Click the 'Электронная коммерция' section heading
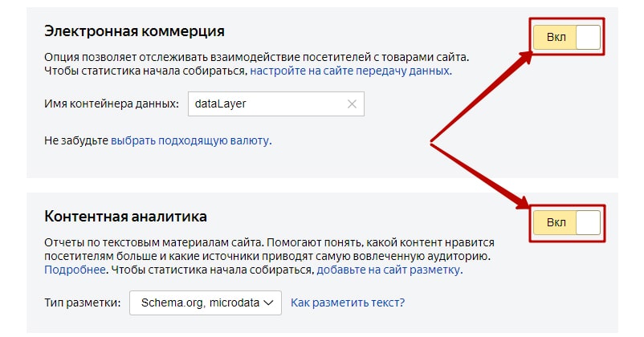This screenshot has width=644, height=337. 134,31
